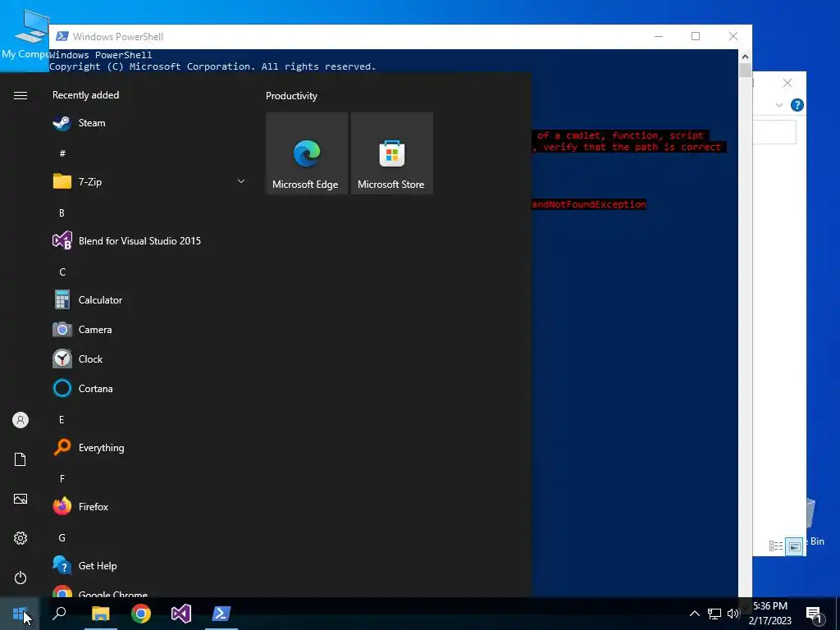This screenshot has height=630, width=840.
Task: Open Google Chrome in app list
Action: pos(149,591)
